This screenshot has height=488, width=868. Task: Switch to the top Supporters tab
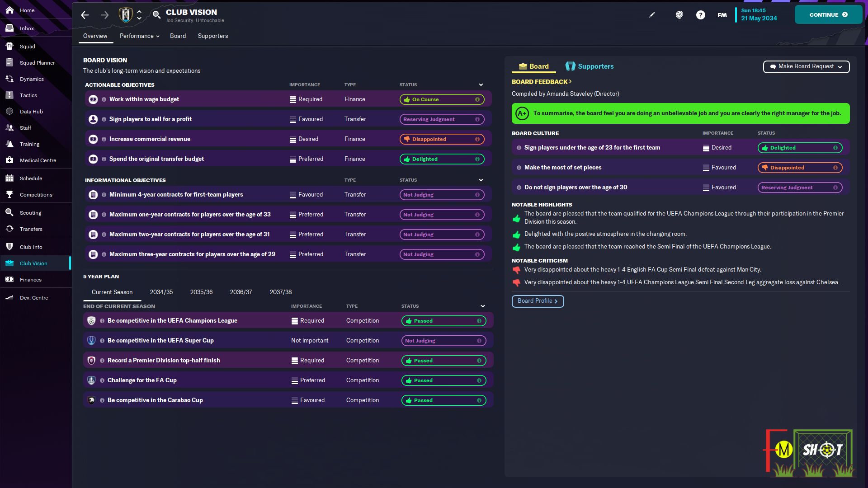pyautogui.click(x=212, y=36)
